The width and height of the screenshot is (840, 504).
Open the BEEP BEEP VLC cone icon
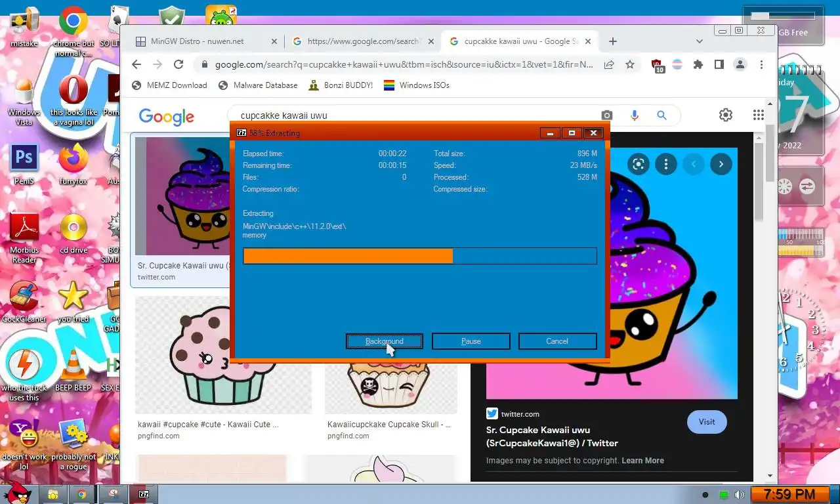coord(73,371)
